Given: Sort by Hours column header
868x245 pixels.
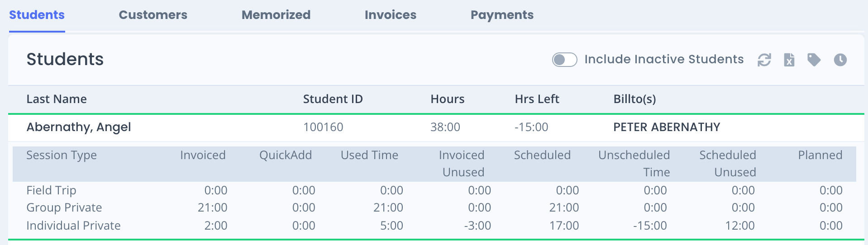Looking at the screenshot, I should click(x=448, y=99).
